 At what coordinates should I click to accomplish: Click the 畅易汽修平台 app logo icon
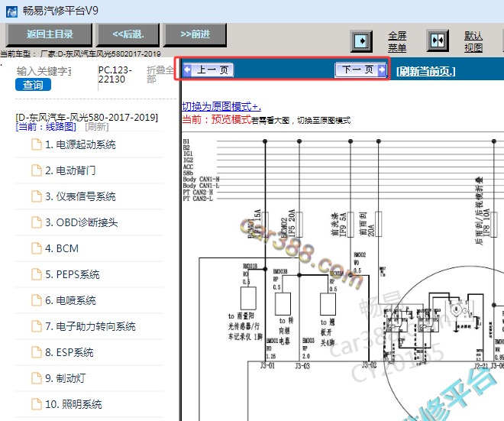point(12,11)
